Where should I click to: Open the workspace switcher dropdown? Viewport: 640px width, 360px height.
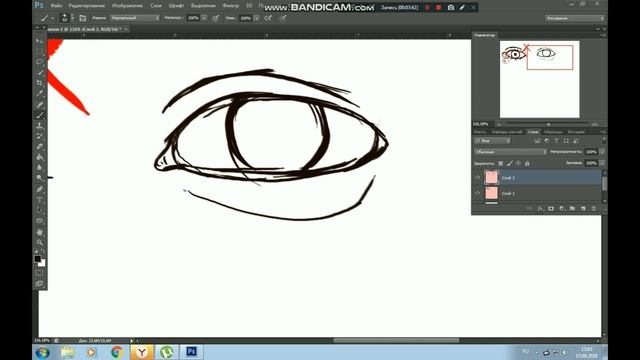coord(574,18)
